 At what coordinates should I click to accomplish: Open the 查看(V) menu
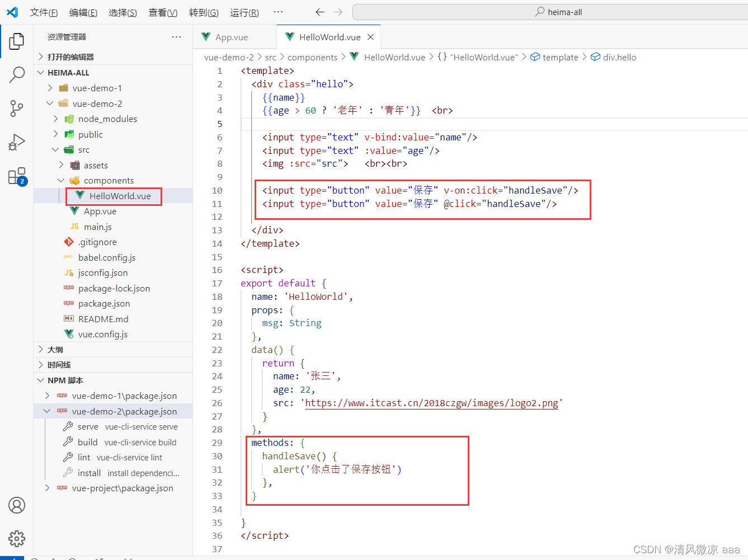pos(163,12)
